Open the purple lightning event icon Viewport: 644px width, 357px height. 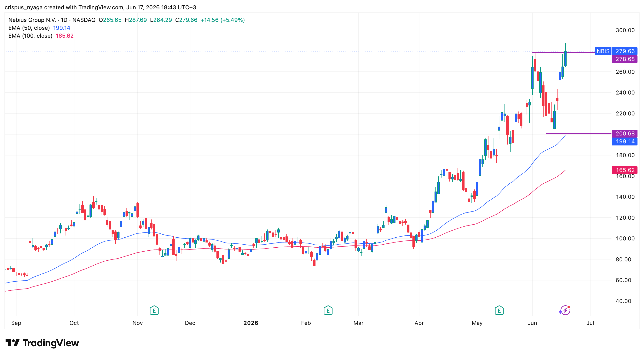pos(564,310)
